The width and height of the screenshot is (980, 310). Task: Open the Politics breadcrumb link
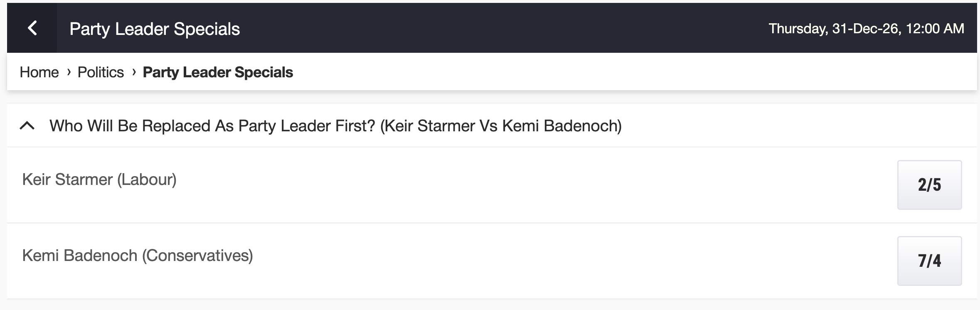[101, 72]
